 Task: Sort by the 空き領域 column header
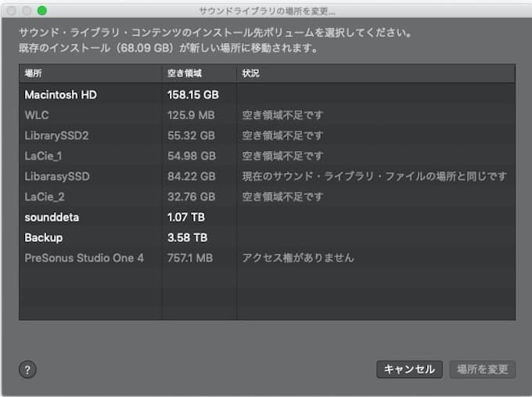199,74
